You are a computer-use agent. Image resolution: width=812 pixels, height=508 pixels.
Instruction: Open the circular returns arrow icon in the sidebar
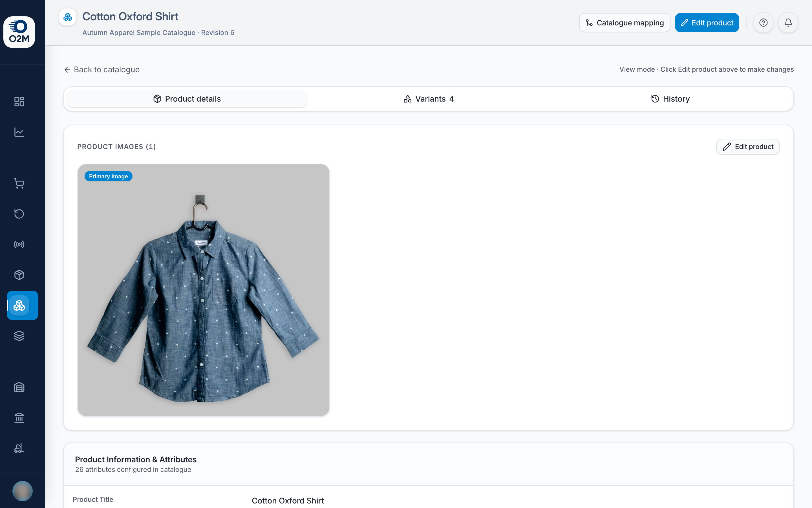[19, 214]
